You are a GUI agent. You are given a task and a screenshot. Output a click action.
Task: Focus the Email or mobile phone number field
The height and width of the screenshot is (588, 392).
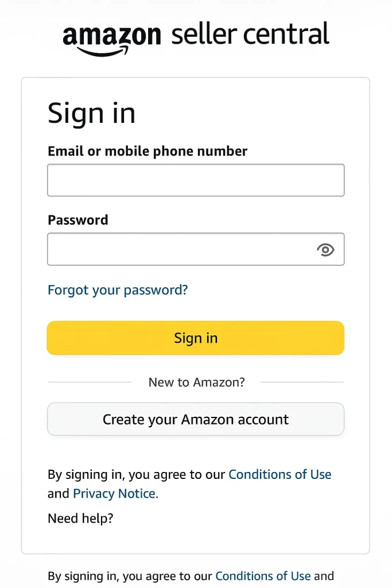click(196, 180)
